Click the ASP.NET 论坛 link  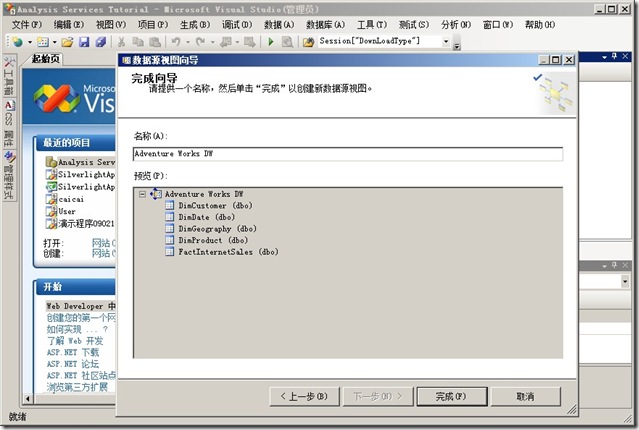(x=73, y=364)
